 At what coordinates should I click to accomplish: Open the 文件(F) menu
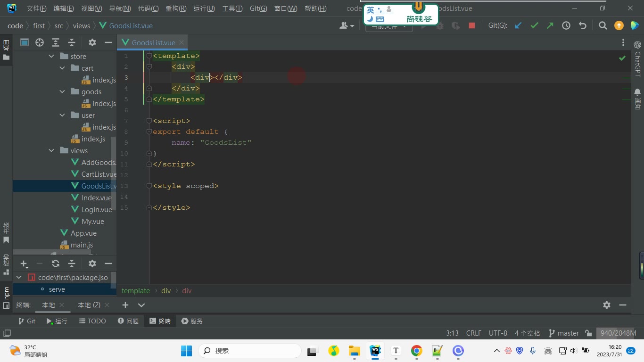36,8
